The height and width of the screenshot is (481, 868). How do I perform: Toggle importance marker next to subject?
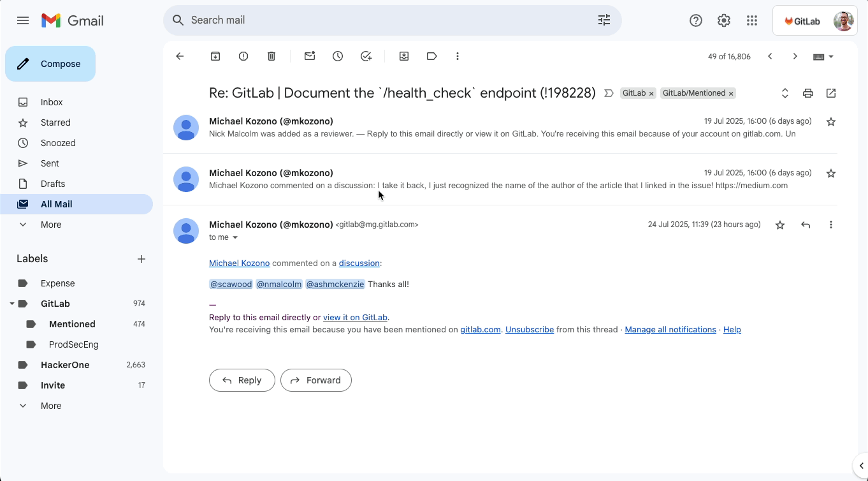tap(609, 93)
